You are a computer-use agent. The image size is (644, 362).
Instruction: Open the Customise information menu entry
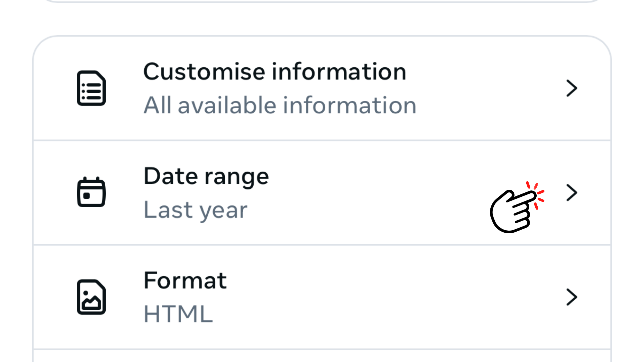point(274,72)
